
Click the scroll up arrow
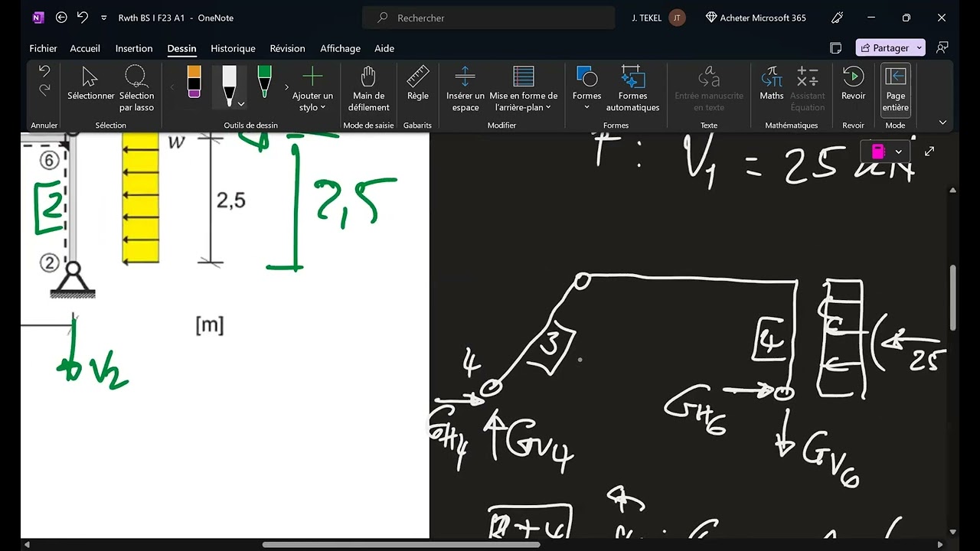point(953,190)
